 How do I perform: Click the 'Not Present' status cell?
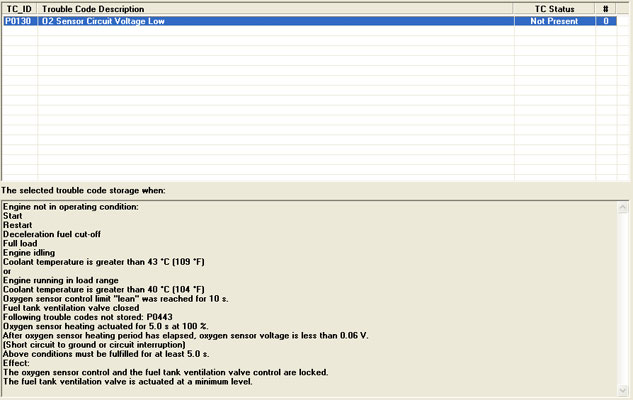(555, 21)
